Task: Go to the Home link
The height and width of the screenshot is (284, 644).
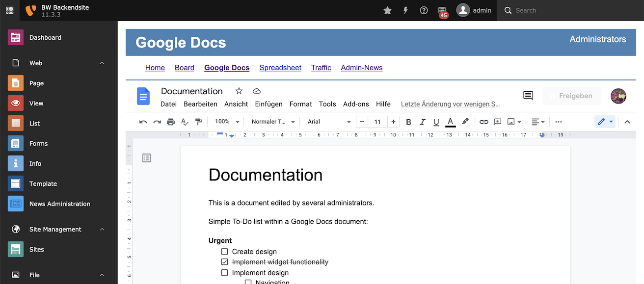Action: (x=155, y=68)
